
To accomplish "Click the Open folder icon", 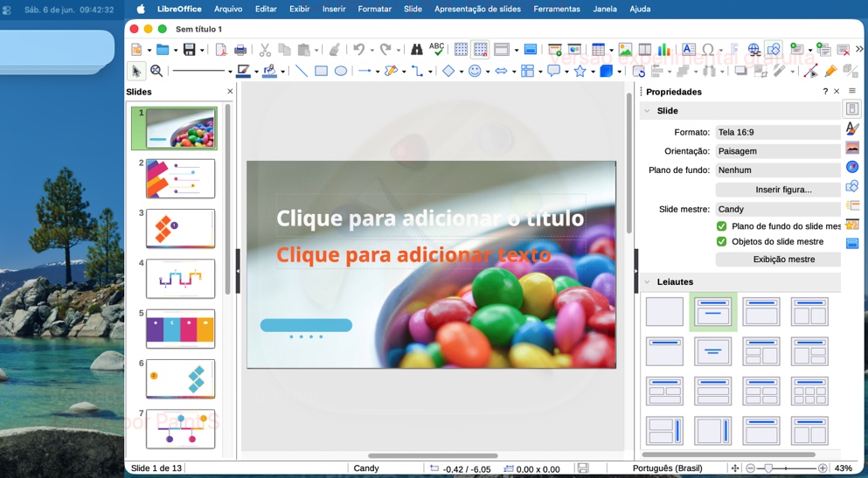I will 163,50.
